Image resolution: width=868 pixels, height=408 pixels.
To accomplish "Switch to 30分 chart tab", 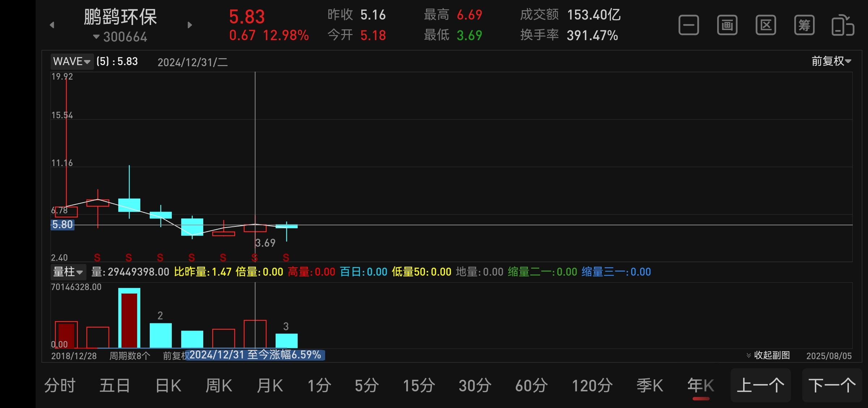I will click(475, 386).
